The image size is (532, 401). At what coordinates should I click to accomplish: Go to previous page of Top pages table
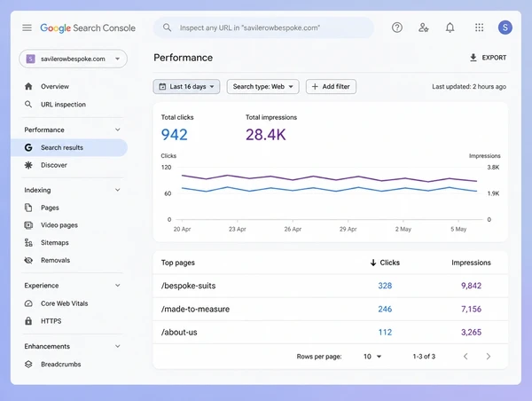(x=465, y=356)
